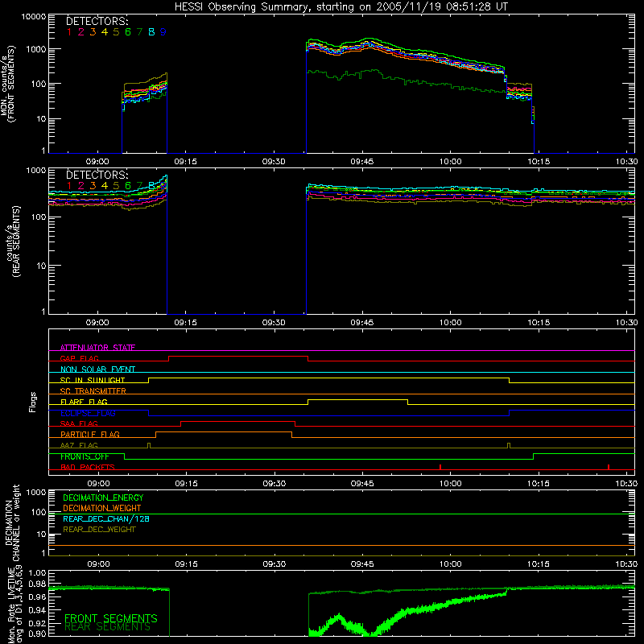Viewport: 644px width, 644px height.
Task: Select red detector 1 in front segments legend
Action: point(69,32)
